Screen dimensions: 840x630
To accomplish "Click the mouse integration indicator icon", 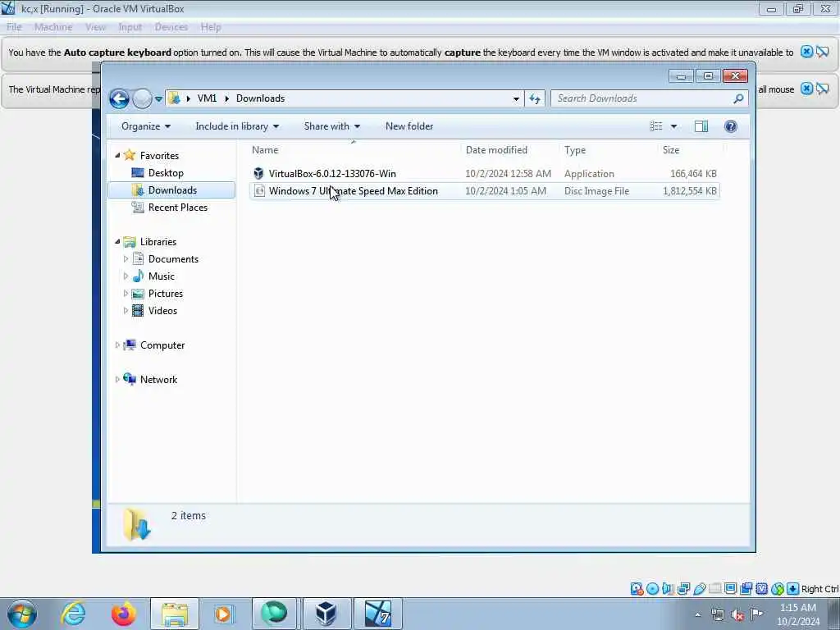I will pyautogui.click(x=778, y=589).
